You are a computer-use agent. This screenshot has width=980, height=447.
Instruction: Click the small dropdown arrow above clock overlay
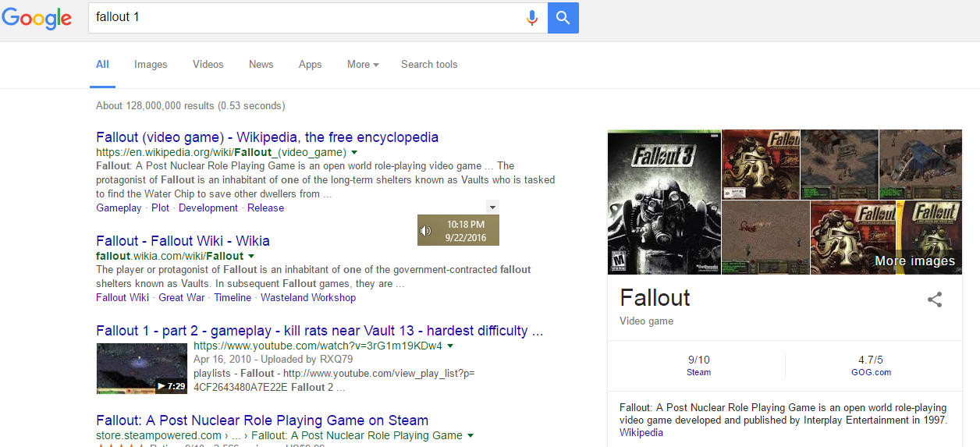pyautogui.click(x=492, y=208)
